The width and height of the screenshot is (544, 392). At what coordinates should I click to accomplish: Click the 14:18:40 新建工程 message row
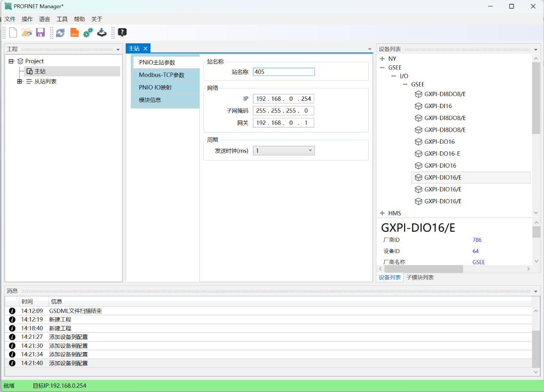coord(269,329)
